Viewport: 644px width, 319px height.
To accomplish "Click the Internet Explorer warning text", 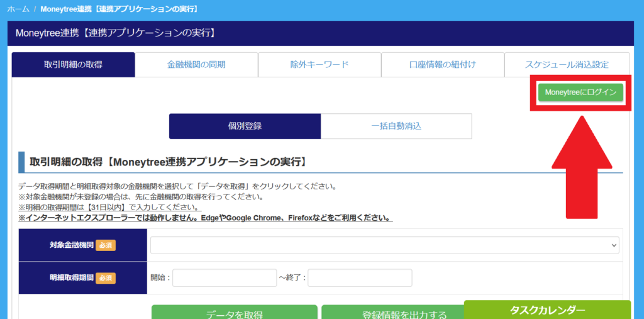I will (x=206, y=217).
